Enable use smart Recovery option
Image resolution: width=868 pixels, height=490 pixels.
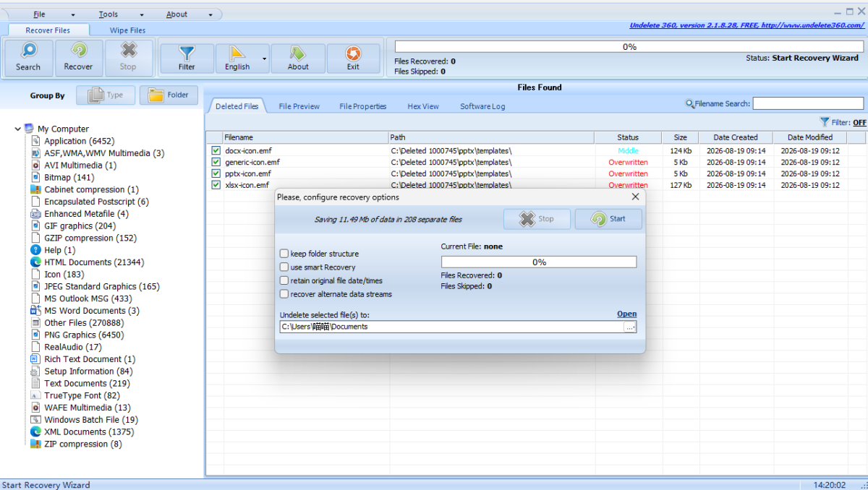(284, 267)
